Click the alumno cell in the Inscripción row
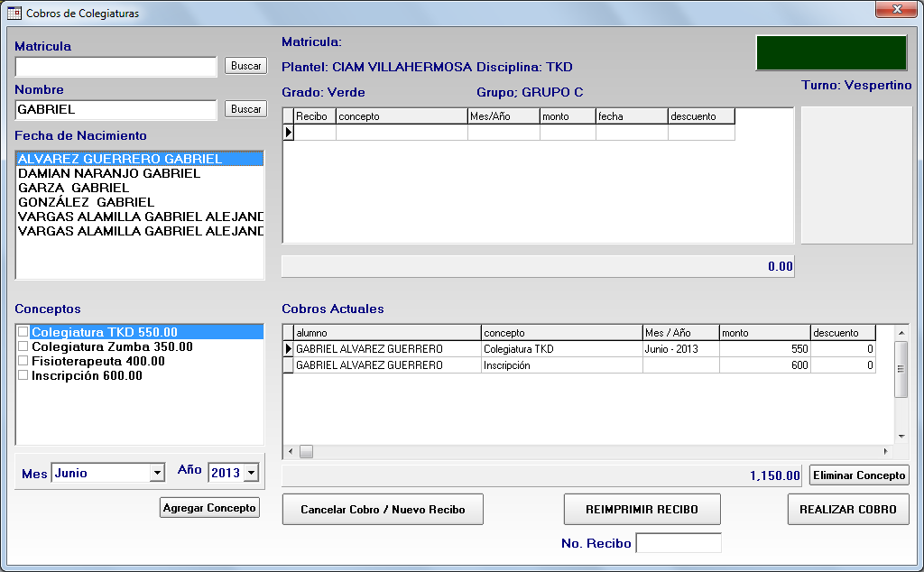924x572 pixels. [x=387, y=365]
